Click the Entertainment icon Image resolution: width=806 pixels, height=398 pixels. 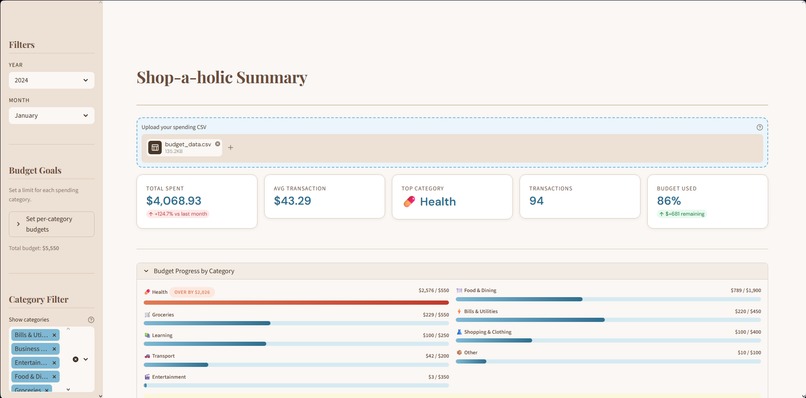[147, 377]
